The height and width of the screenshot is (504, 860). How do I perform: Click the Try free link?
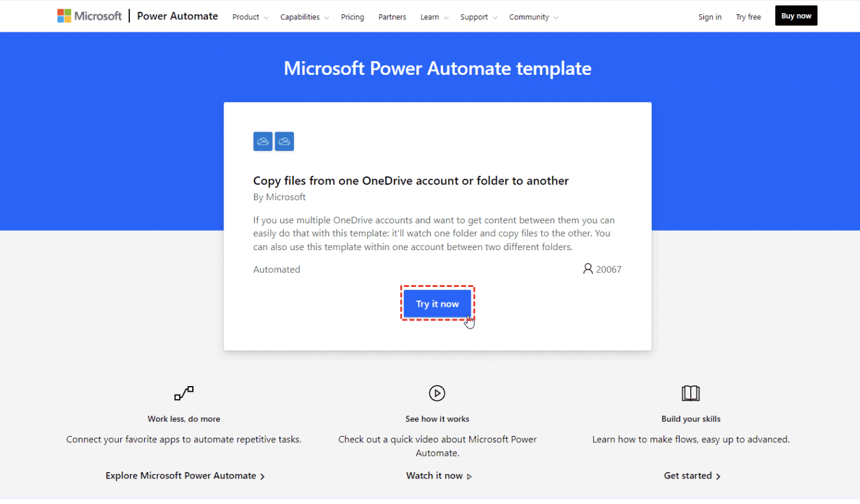tap(748, 17)
